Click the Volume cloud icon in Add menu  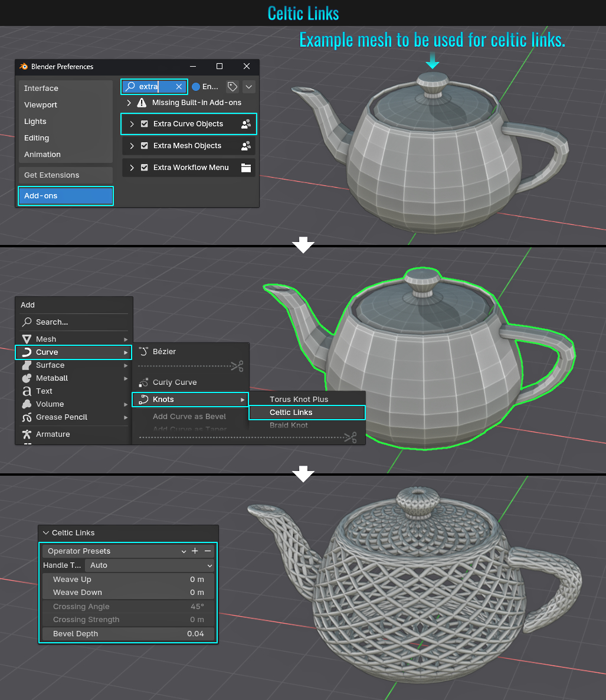[x=27, y=404]
